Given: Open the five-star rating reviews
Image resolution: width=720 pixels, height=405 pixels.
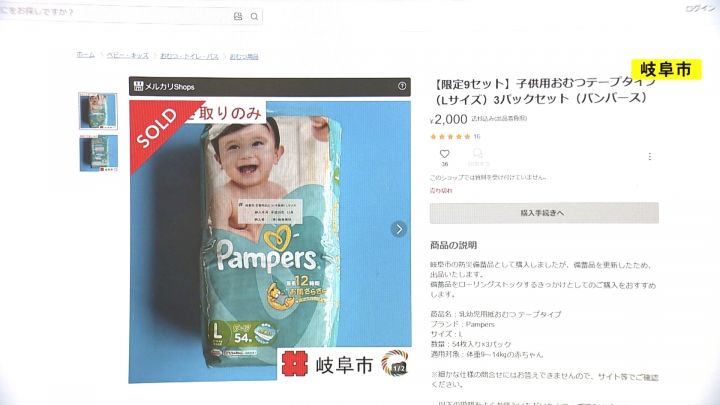Looking at the screenshot, I should (x=455, y=136).
